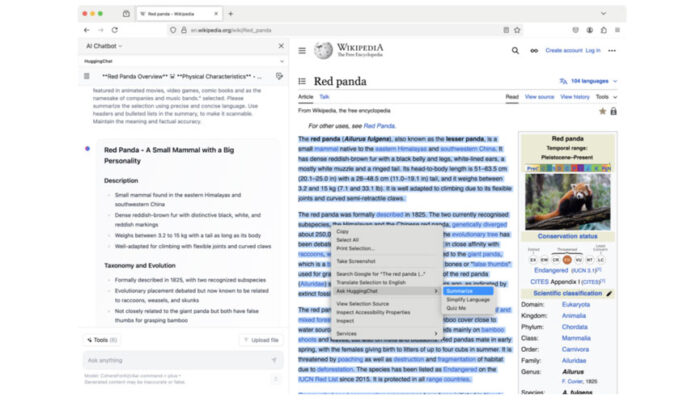Toggle reader view icon in the address bar

tap(506, 30)
